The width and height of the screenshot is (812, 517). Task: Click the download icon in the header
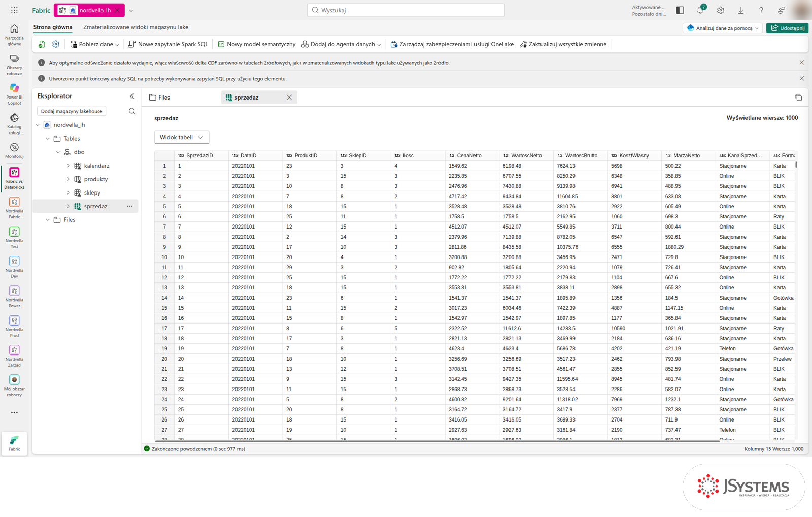(x=741, y=10)
